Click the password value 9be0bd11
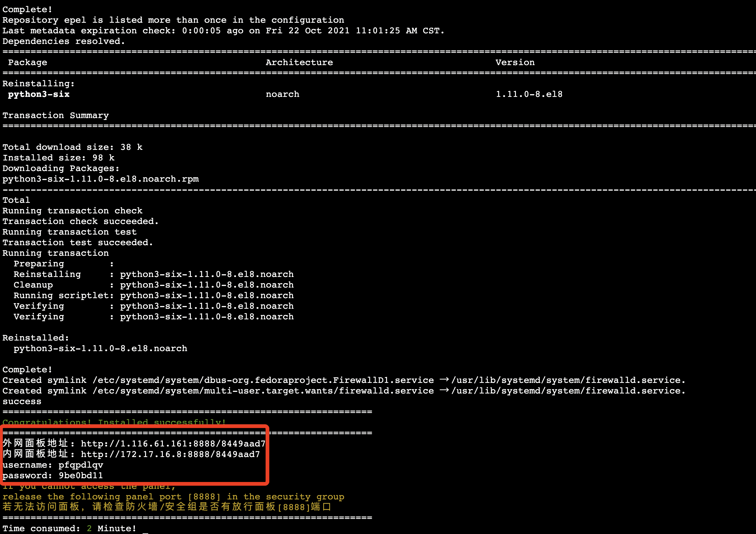This screenshot has width=756, height=534. [81, 475]
